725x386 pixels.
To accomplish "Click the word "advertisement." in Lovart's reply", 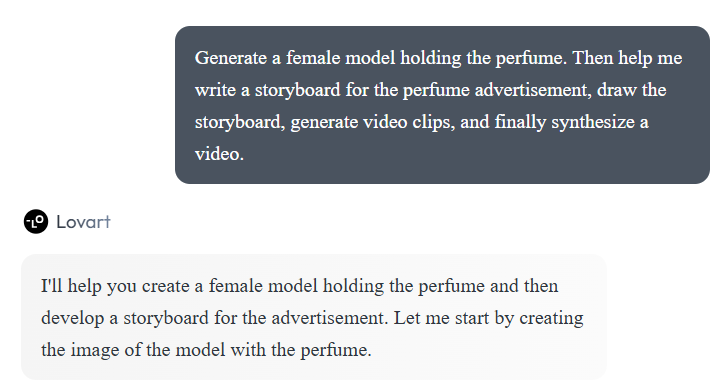I will point(330,319).
